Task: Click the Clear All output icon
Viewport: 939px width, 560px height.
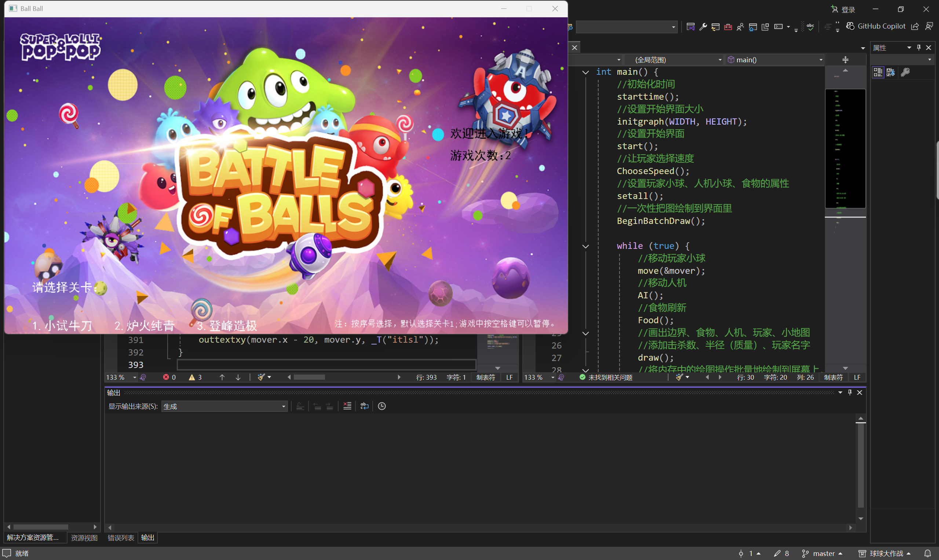Action: click(347, 406)
